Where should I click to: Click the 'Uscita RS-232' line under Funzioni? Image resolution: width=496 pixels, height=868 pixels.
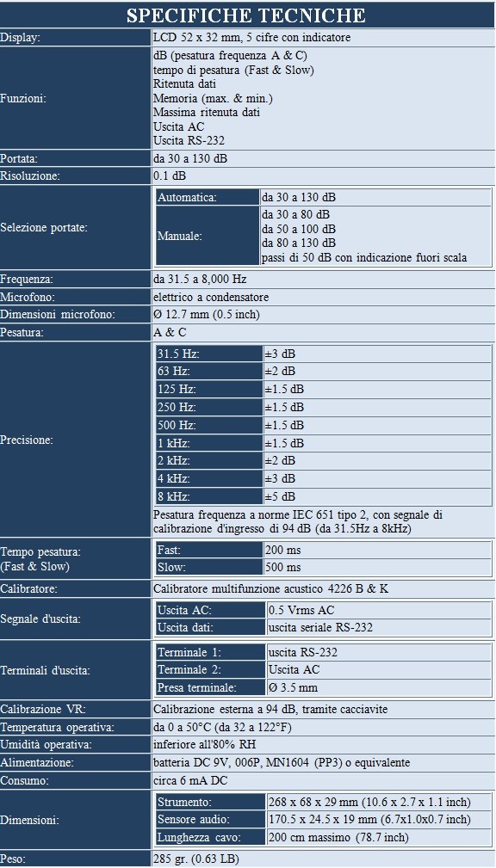click(x=189, y=140)
